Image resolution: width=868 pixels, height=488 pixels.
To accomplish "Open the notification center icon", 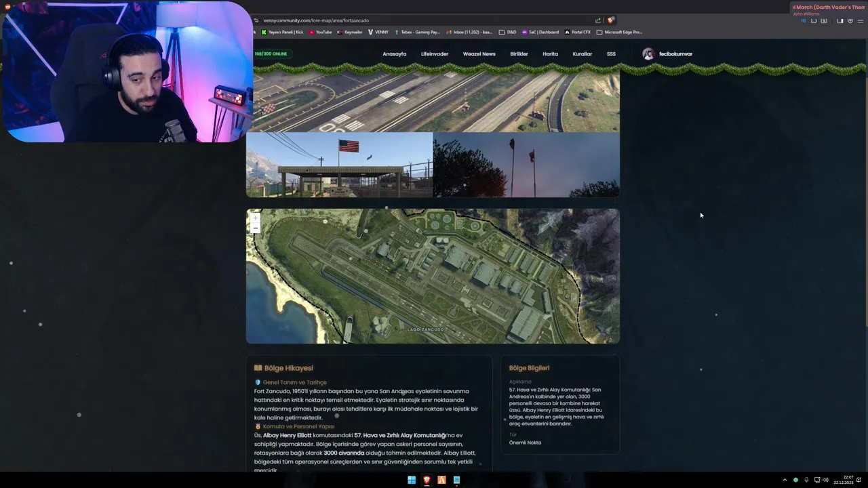I will click(x=859, y=480).
